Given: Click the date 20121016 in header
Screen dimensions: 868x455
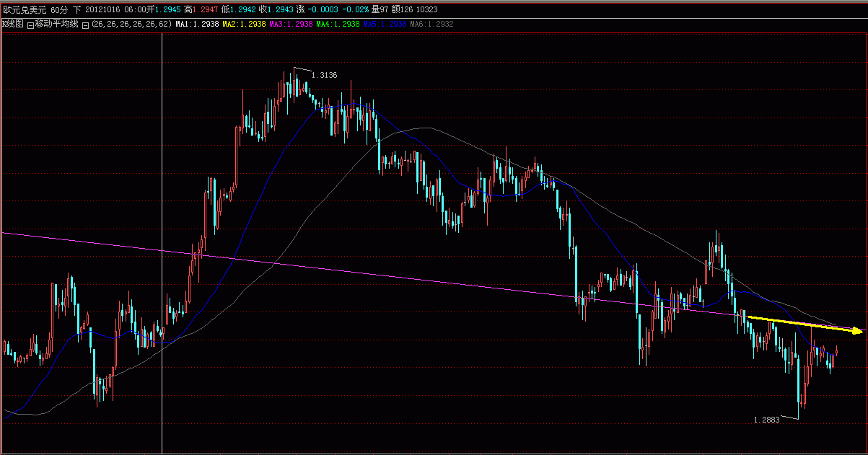Looking at the screenshot, I should click(104, 9).
